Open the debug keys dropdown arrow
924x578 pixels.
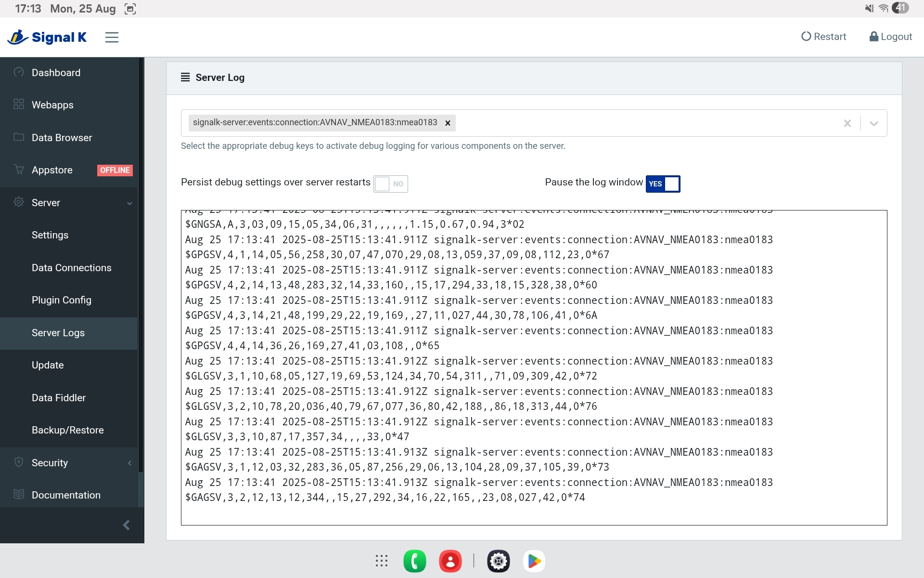pos(873,123)
